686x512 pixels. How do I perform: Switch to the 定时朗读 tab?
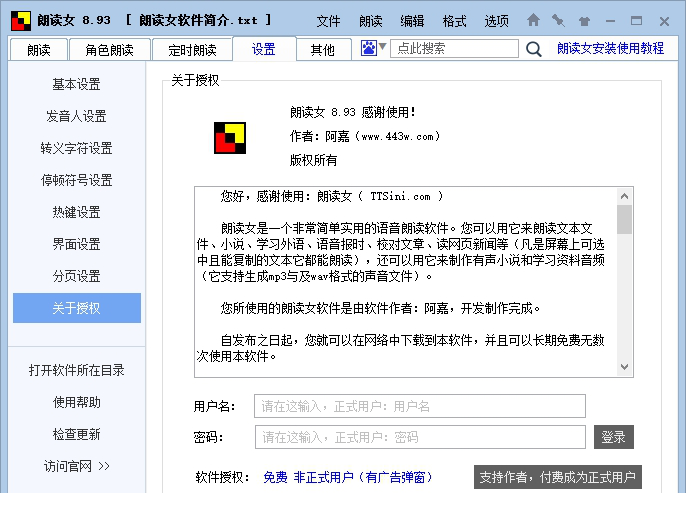(x=192, y=50)
